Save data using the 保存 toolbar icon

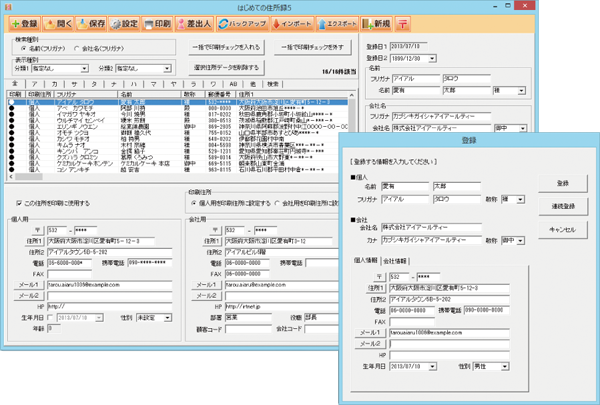93,22
